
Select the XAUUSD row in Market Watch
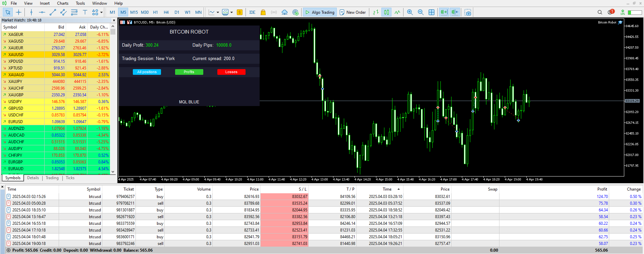point(56,55)
